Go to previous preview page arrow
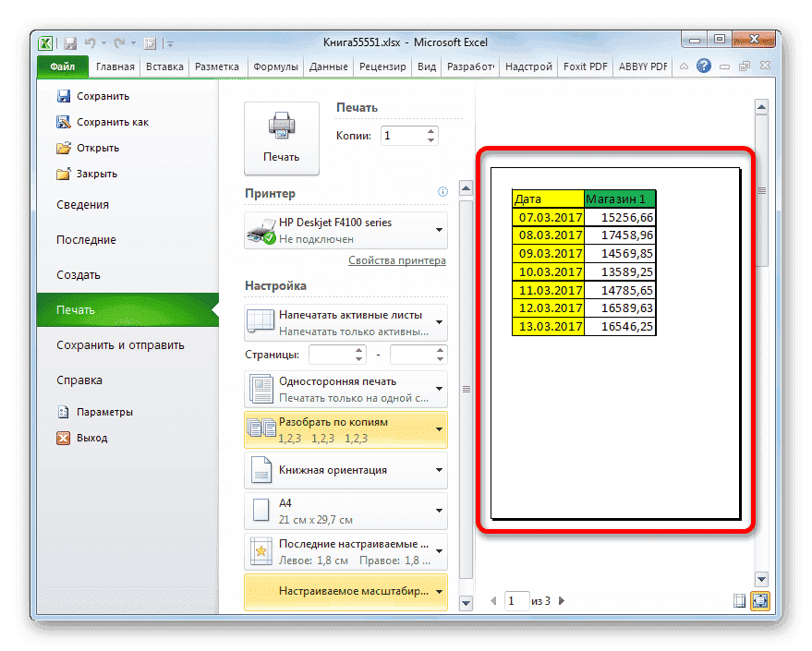812x651 pixels. click(491, 600)
